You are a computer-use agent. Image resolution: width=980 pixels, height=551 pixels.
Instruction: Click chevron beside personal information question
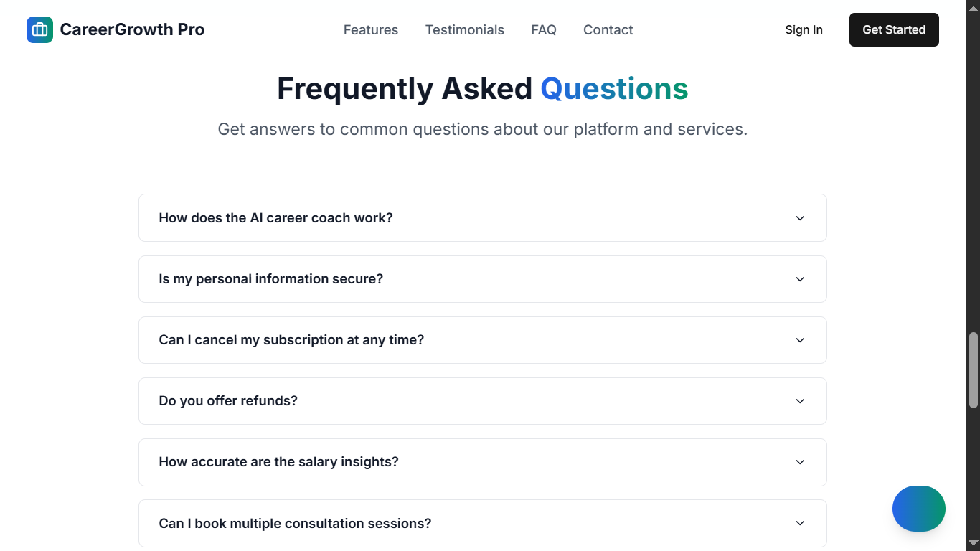point(800,279)
